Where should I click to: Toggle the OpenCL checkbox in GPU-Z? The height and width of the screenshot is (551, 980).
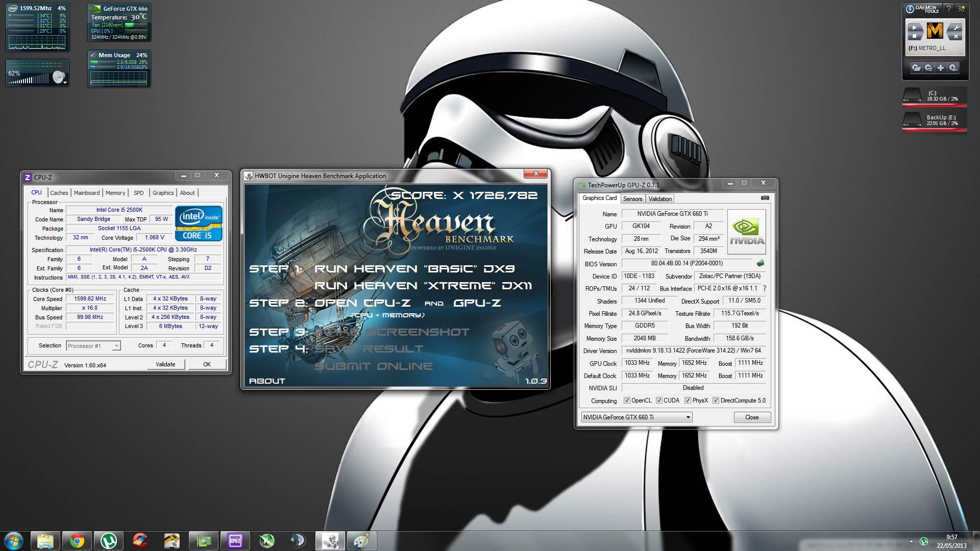click(x=627, y=400)
